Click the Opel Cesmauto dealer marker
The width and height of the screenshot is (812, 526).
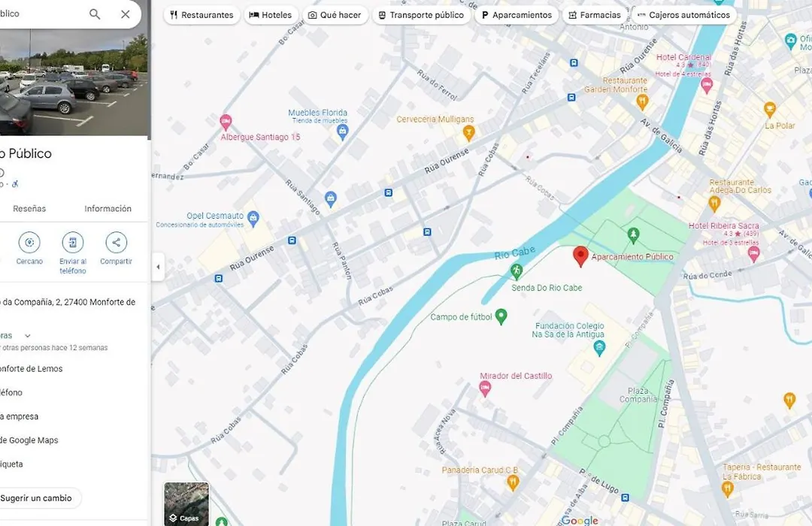253,219
